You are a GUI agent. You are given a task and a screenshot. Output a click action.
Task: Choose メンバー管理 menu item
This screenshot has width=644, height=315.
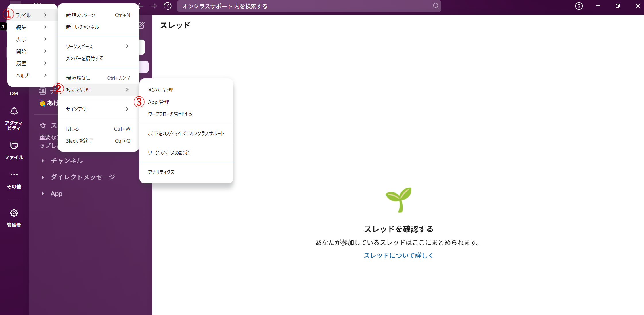pos(160,90)
